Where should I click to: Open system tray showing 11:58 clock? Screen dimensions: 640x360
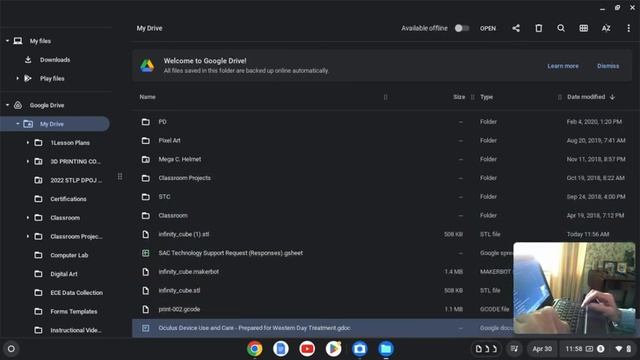coord(598,349)
